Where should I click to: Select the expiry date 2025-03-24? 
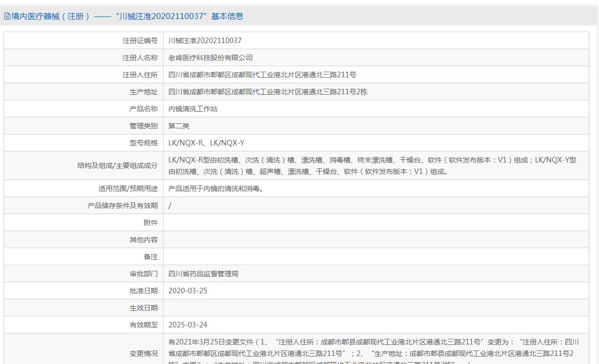[188, 325]
